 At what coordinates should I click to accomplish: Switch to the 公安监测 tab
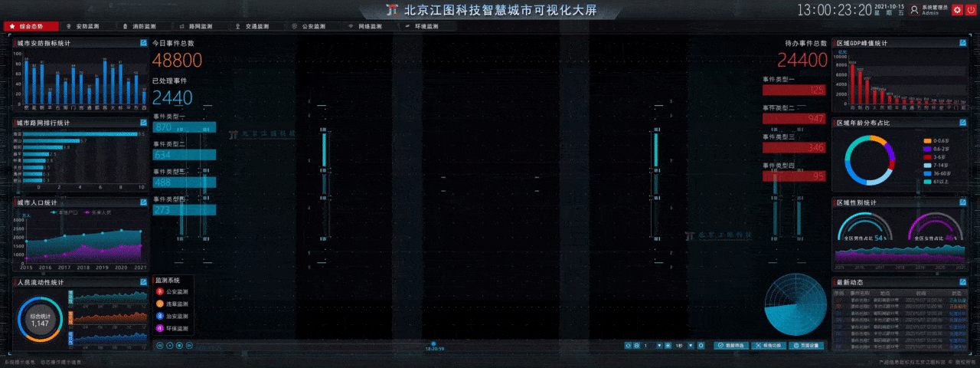click(x=313, y=26)
